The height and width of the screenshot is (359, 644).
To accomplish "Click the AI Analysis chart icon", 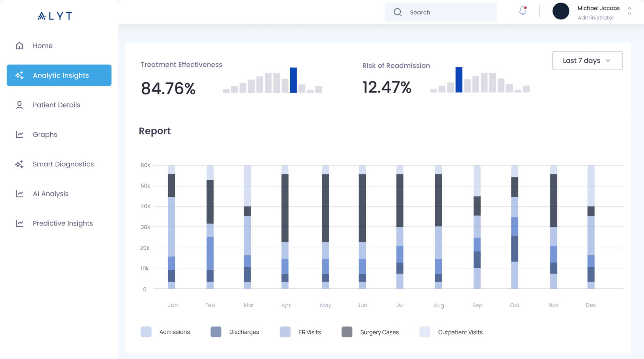I will pyautogui.click(x=19, y=194).
